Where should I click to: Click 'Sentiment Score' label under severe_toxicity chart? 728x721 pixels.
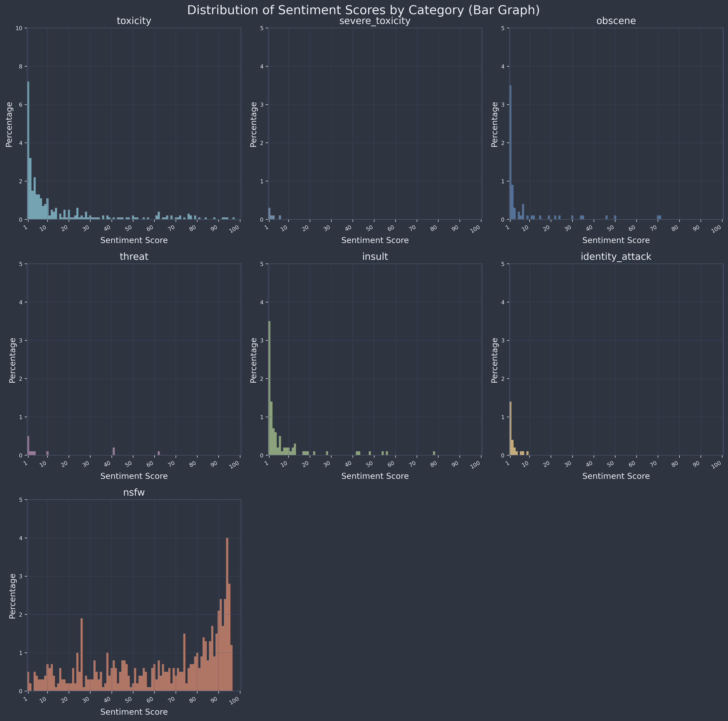click(375, 240)
